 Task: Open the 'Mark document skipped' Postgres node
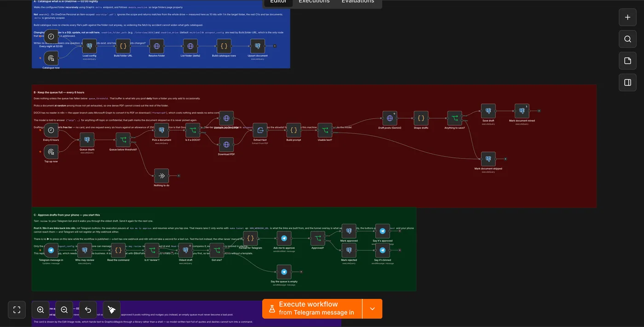point(488,159)
